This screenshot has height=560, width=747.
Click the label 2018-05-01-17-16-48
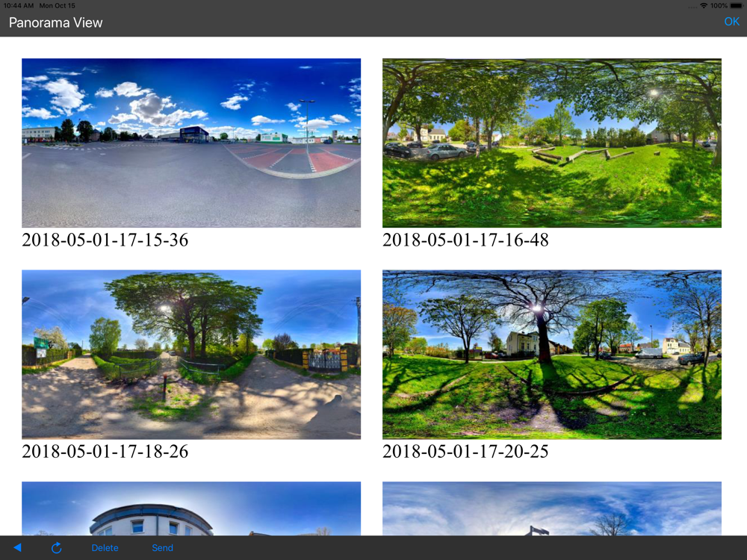[465, 240]
